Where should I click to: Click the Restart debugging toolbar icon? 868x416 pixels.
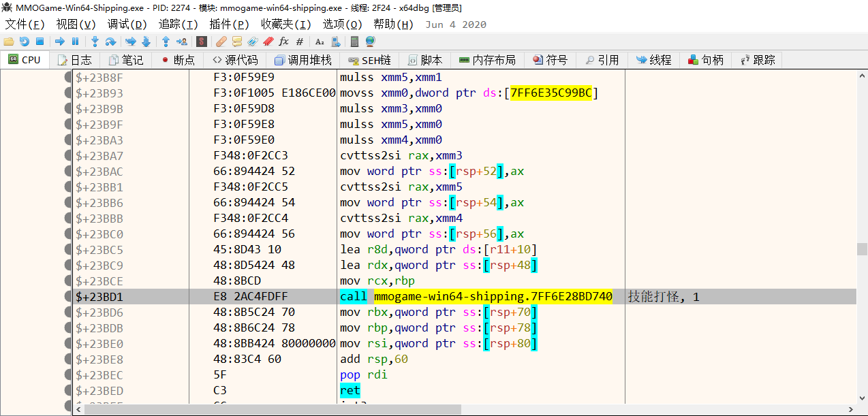pyautogui.click(x=25, y=42)
